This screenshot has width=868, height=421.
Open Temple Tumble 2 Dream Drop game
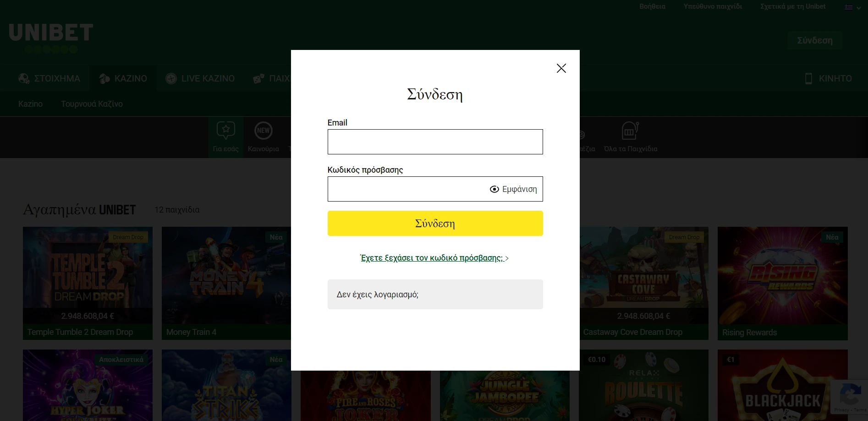tap(88, 283)
